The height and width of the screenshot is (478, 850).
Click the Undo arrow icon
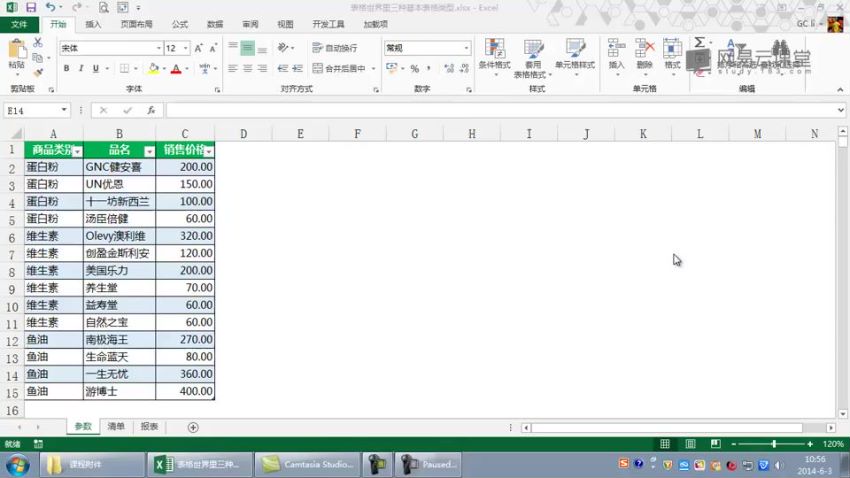50,8
